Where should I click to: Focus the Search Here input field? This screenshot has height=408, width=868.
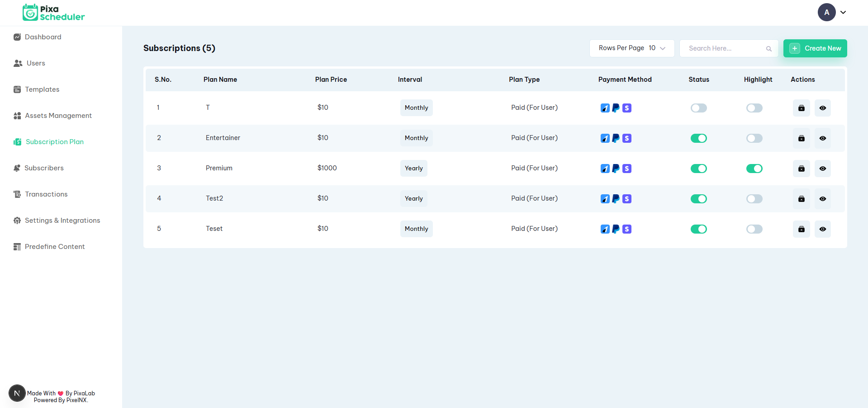tap(724, 48)
